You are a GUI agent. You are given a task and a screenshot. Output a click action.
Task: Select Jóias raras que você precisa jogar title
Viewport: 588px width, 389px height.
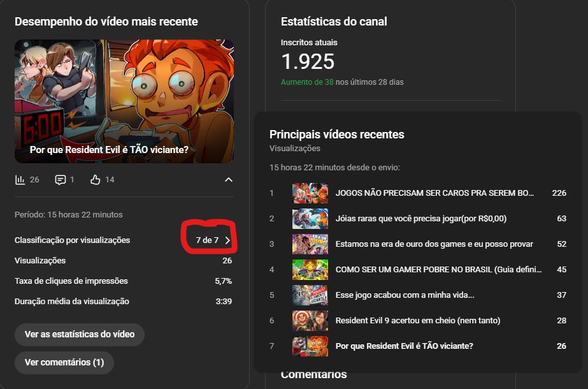tap(420, 219)
